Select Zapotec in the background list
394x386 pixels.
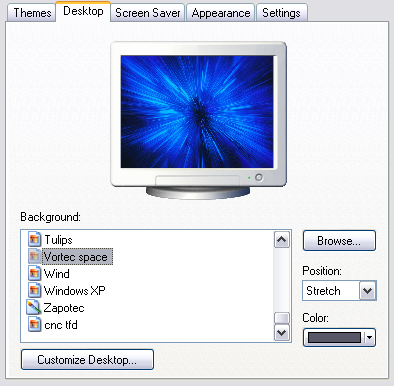pos(64,308)
